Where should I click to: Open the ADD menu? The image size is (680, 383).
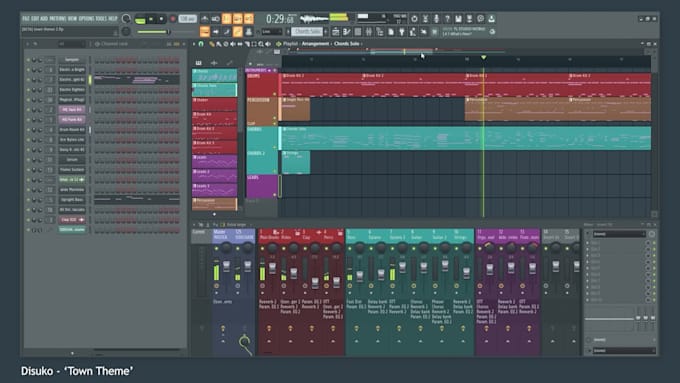click(44, 19)
